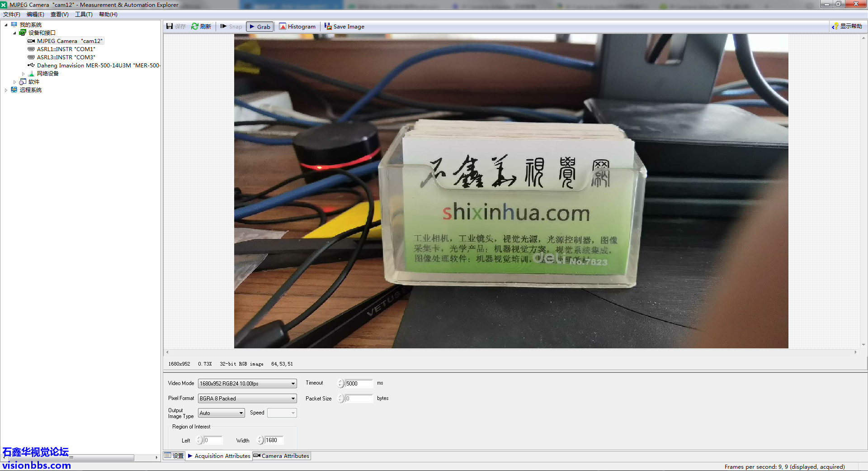
Task: Click the "0.73X" zoom factor text
Action: point(205,364)
